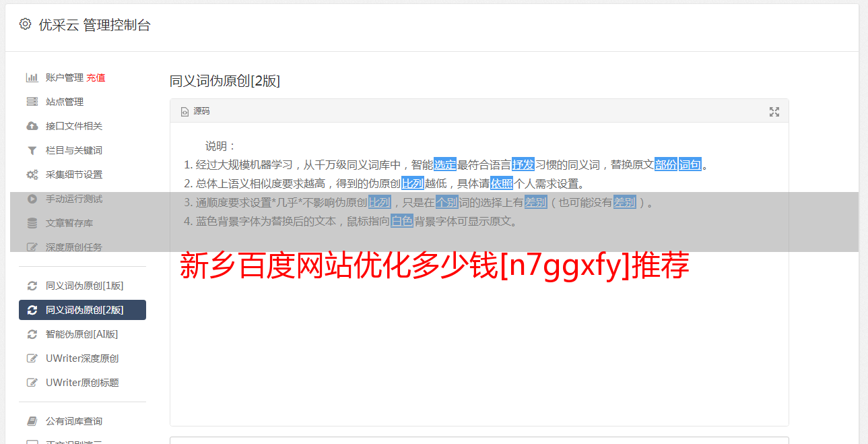The height and width of the screenshot is (444, 868).
Task: Click the settings gear icon beside 优采云
Action: (x=25, y=25)
